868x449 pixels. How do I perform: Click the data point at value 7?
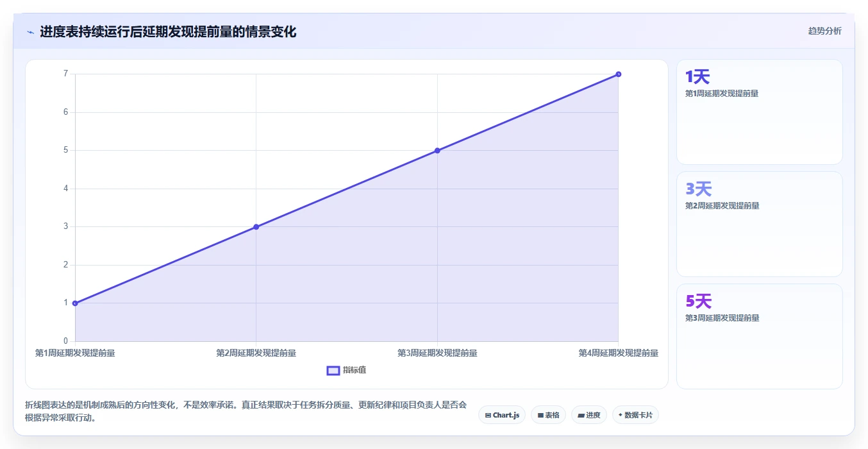click(618, 74)
